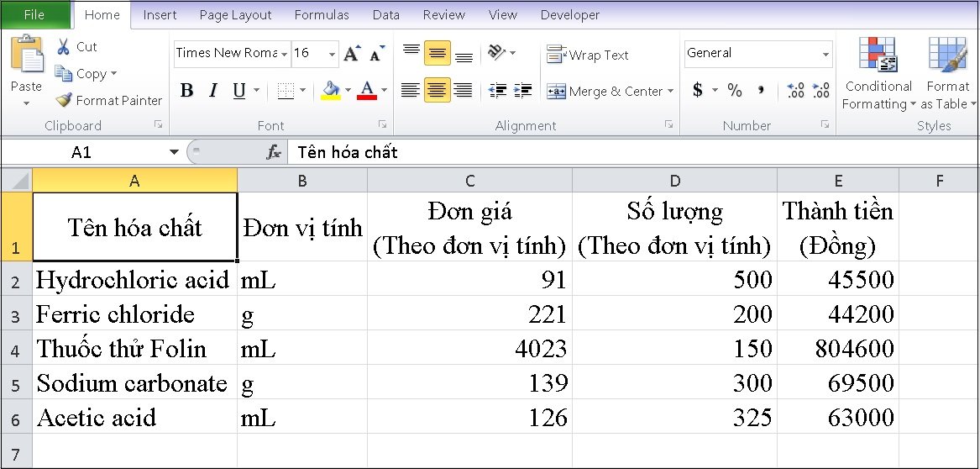Screen dimensions: 980x469
Task: Open Alignment dialog launcher
Action: pos(668,125)
